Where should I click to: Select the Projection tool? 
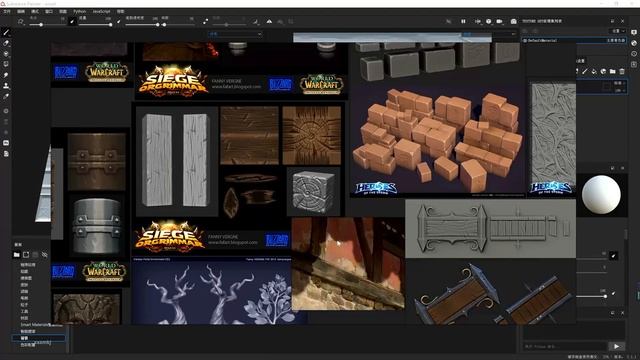[6, 53]
